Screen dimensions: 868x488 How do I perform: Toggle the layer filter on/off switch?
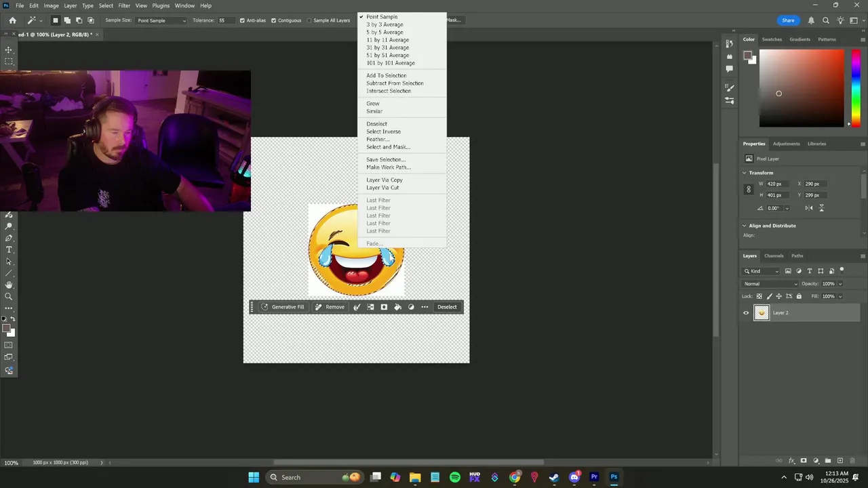click(x=842, y=270)
